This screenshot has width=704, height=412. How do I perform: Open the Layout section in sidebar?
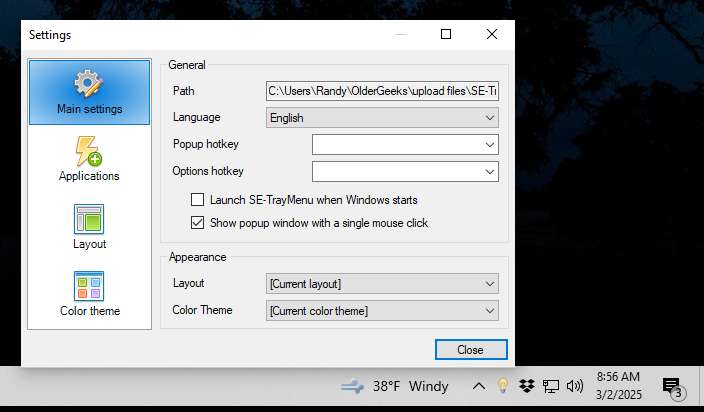[89, 227]
